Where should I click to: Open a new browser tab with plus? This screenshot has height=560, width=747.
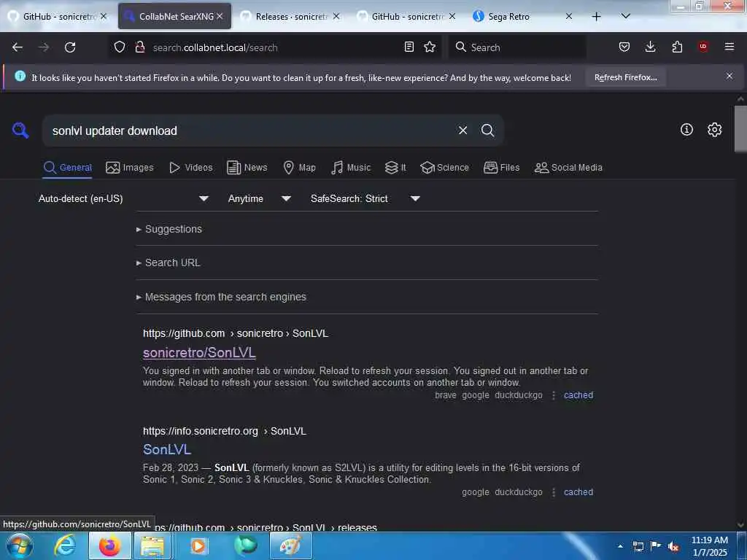596,17
